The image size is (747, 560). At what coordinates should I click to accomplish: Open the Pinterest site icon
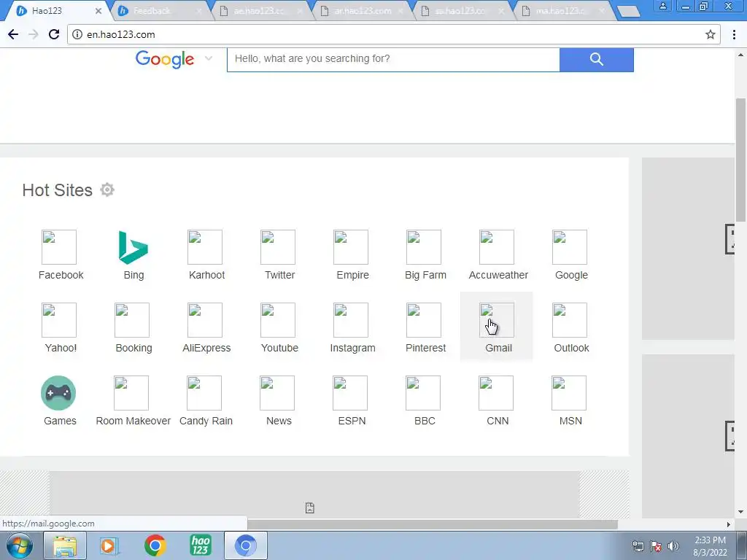tap(424, 320)
